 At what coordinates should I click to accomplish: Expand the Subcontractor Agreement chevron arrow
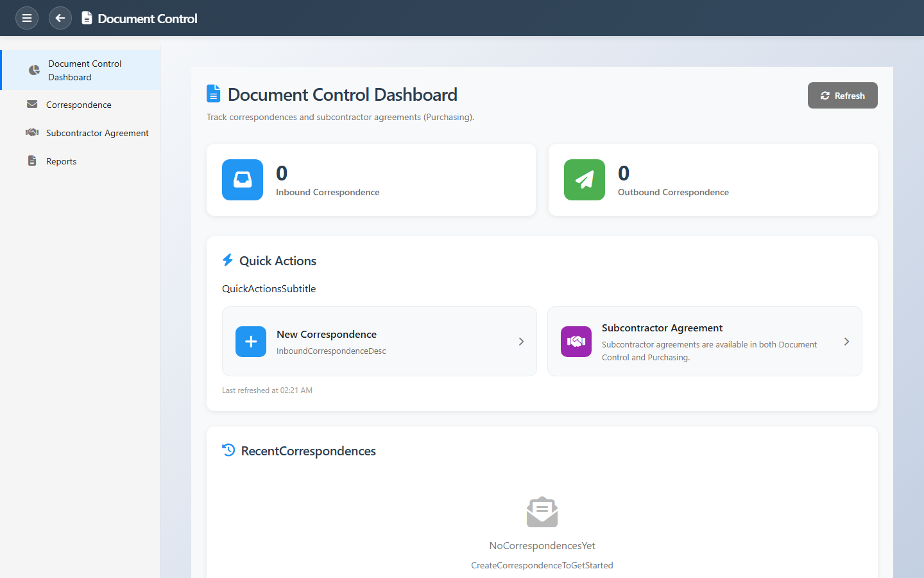(x=846, y=342)
